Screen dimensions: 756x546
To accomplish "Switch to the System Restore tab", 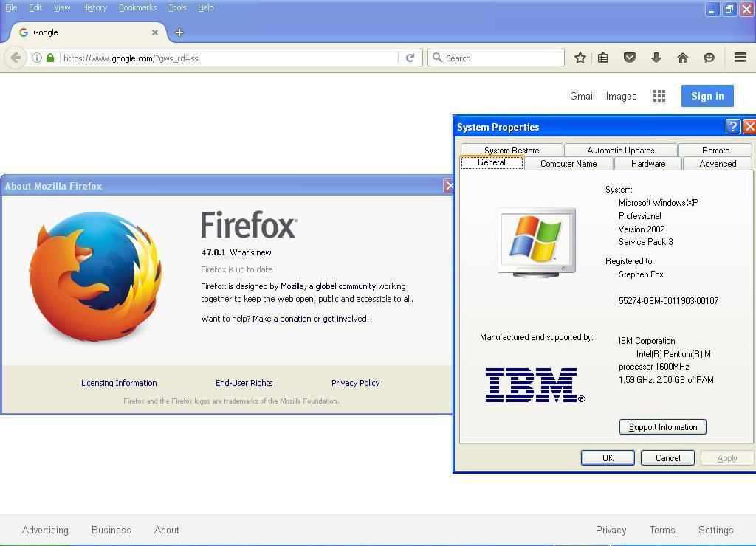I will point(512,150).
